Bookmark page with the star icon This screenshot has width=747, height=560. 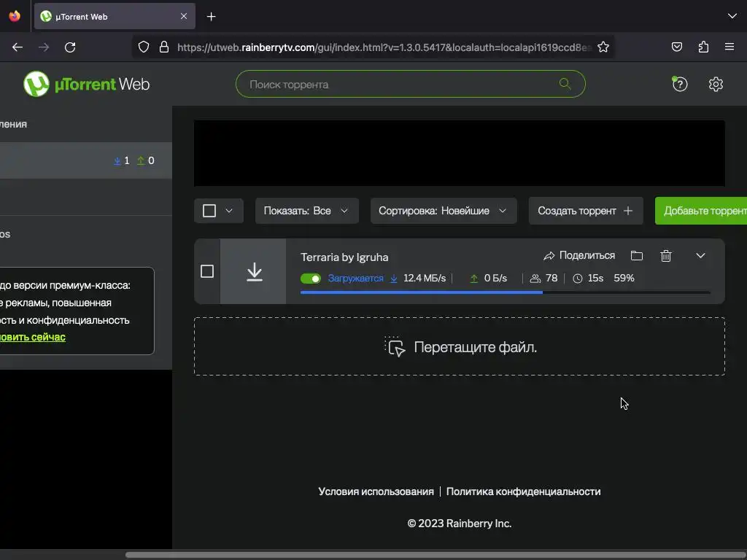pyautogui.click(x=603, y=47)
